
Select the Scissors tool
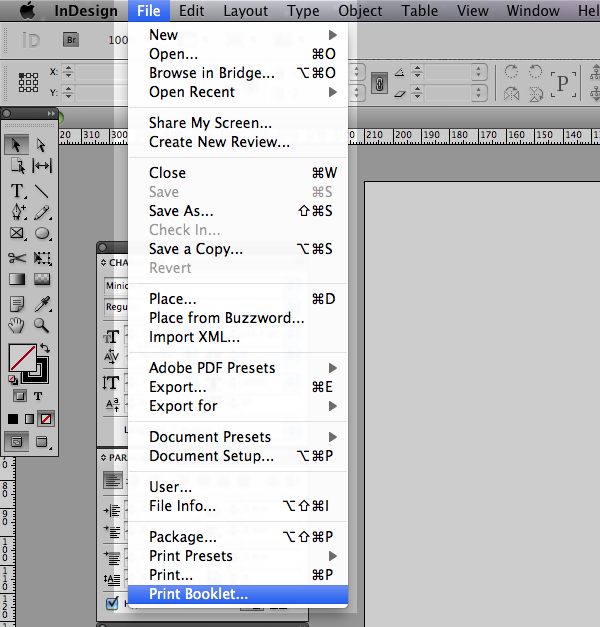[x=17, y=258]
